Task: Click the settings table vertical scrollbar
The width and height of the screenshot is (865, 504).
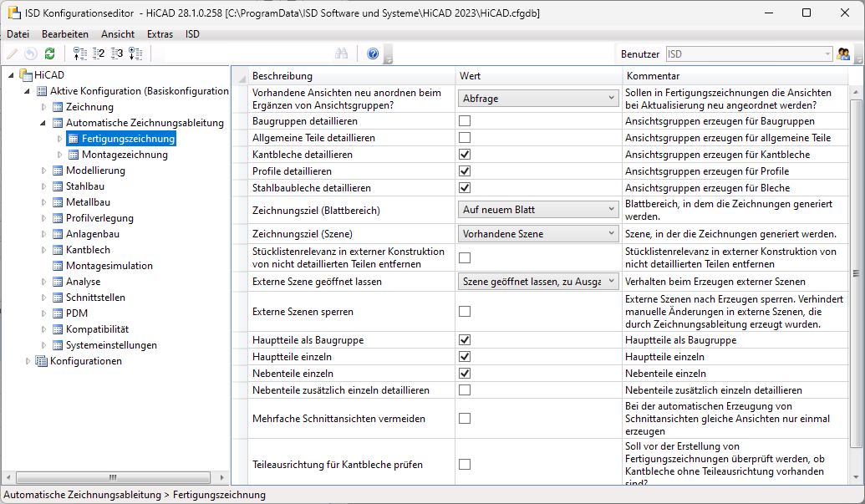Action: [x=855, y=273]
